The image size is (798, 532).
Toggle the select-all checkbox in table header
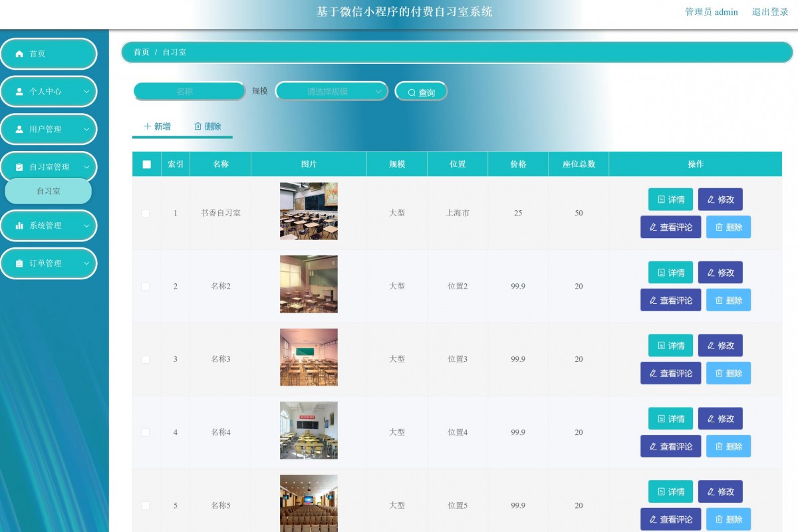[x=146, y=164]
